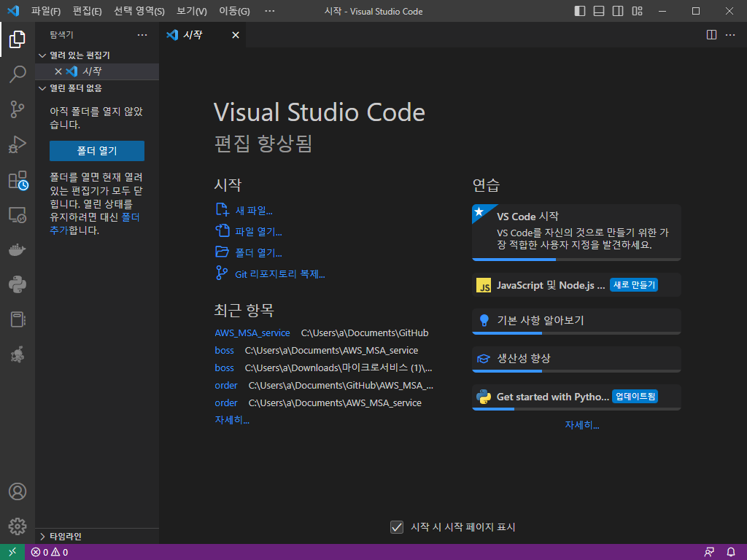This screenshot has width=747, height=560.
Task: Close 시작 in open editors list
Action: pyautogui.click(x=58, y=71)
